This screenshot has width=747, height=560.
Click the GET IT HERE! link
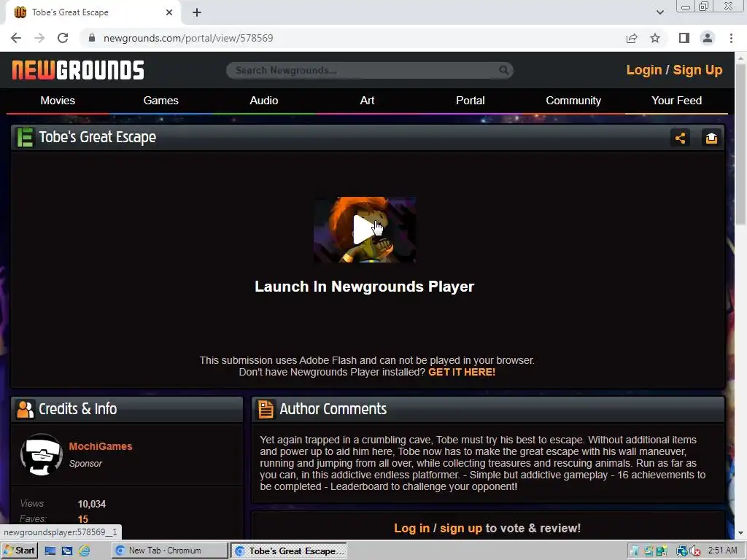coord(462,372)
